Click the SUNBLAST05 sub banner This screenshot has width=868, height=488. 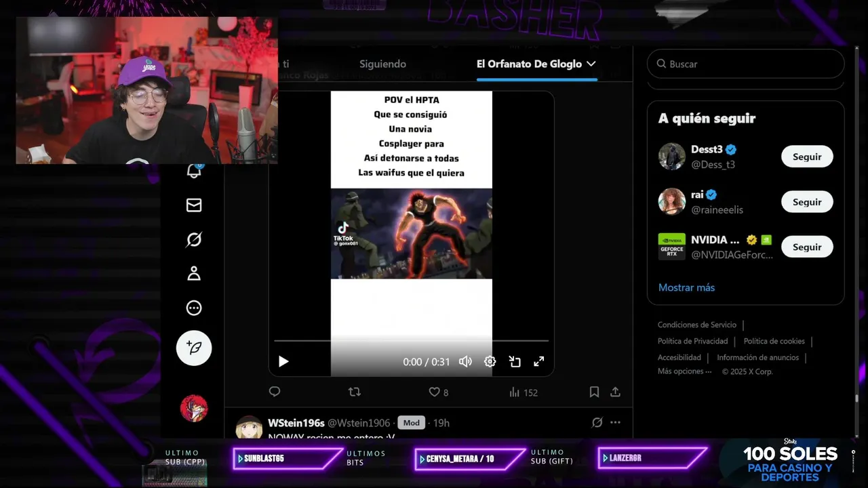[x=288, y=459]
